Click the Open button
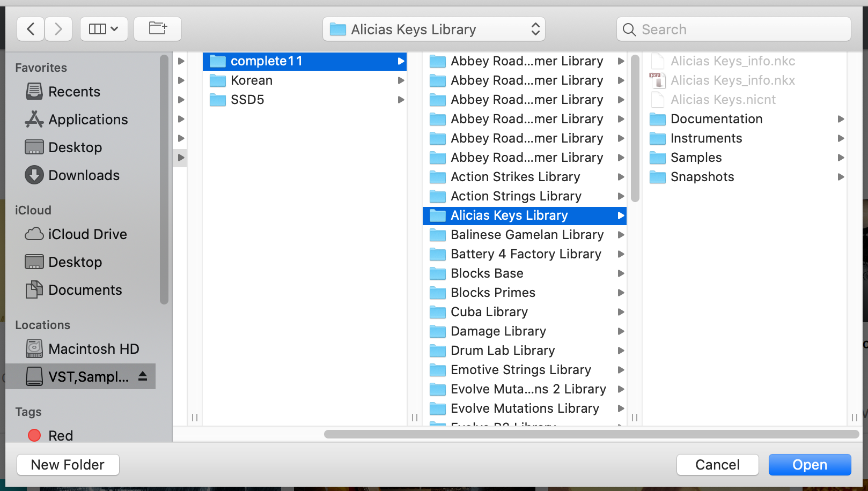This screenshot has height=491, width=868. point(810,465)
